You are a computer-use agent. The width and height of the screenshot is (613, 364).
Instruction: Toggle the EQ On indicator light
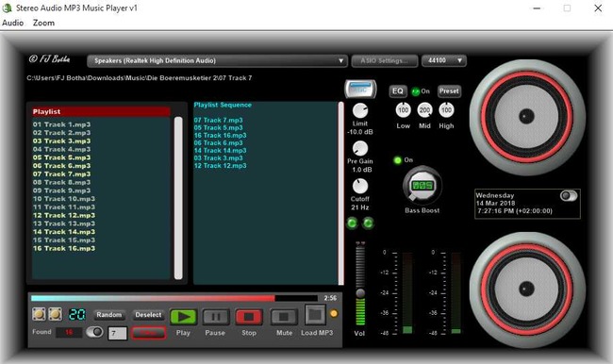click(415, 91)
